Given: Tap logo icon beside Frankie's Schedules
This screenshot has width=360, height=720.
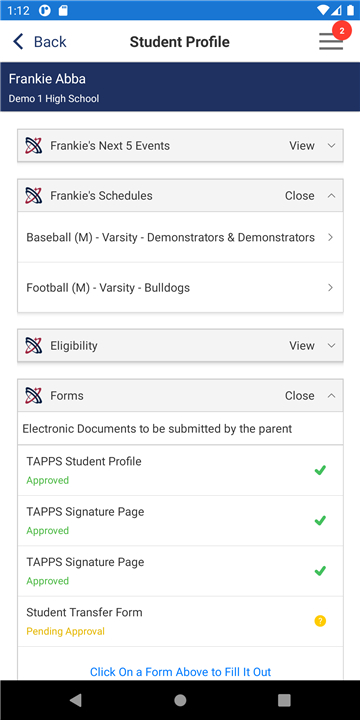Looking at the screenshot, I should (34, 196).
